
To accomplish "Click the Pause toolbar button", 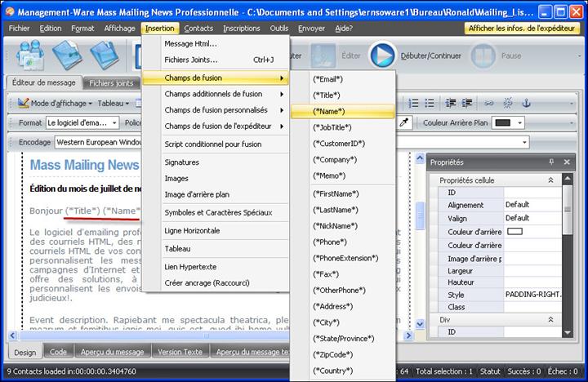I will (x=483, y=56).
